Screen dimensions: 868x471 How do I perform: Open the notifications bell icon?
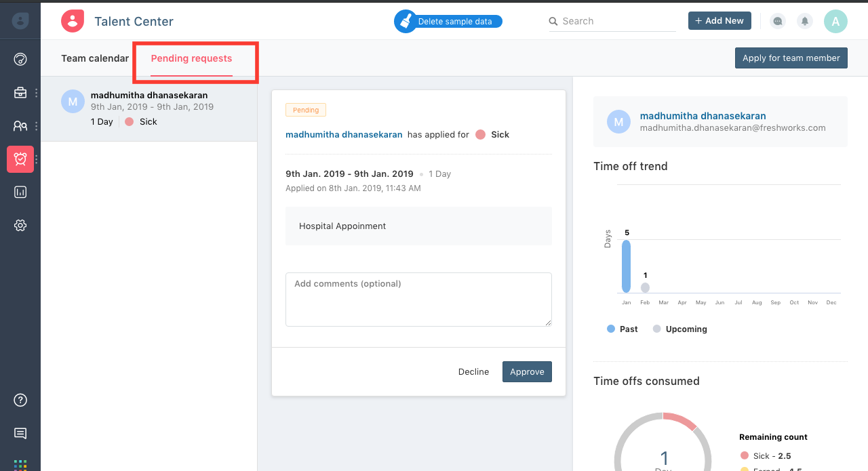804,21
